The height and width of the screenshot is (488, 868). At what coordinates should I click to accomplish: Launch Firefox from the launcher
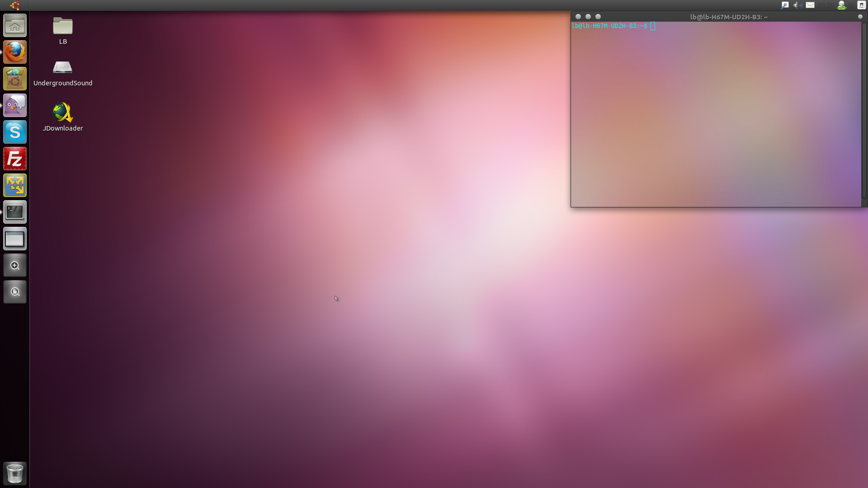(x=15, y=52)
